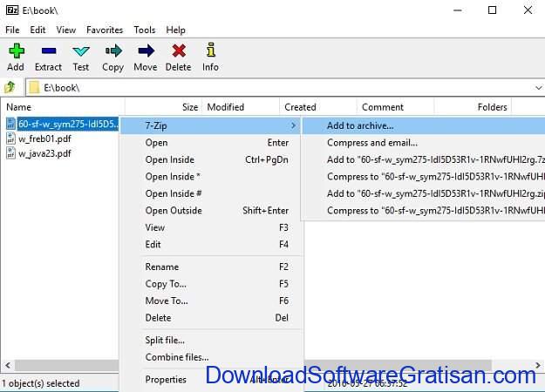Choose Add to archive... in submenu
This screenshot has height=392, width=545.
click(x=423, y=125)
